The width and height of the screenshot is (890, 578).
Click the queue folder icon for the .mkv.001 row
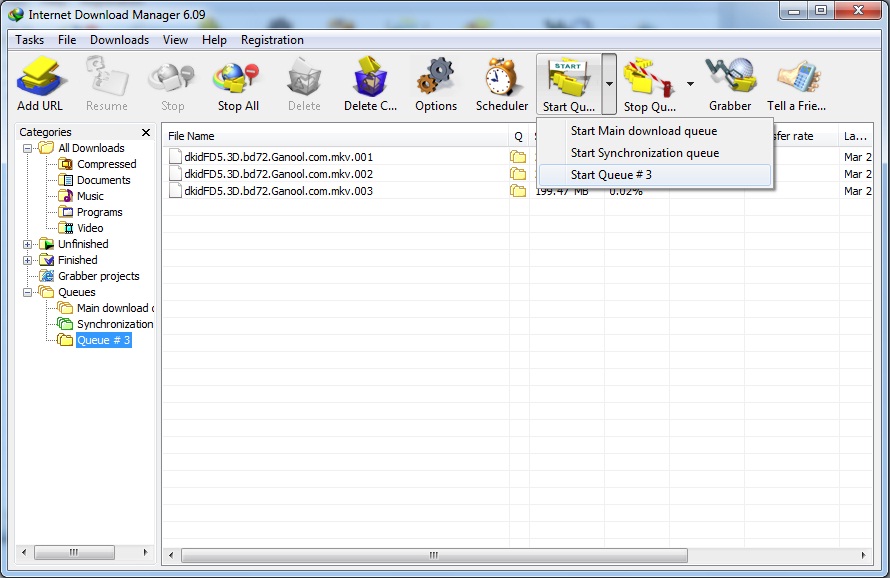point(518,157)
